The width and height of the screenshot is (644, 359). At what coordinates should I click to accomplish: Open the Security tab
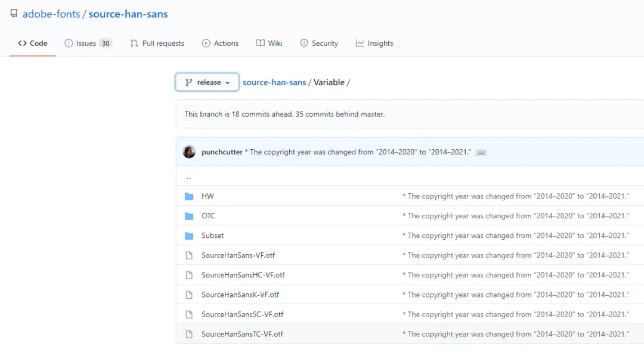tap(318, 44)
